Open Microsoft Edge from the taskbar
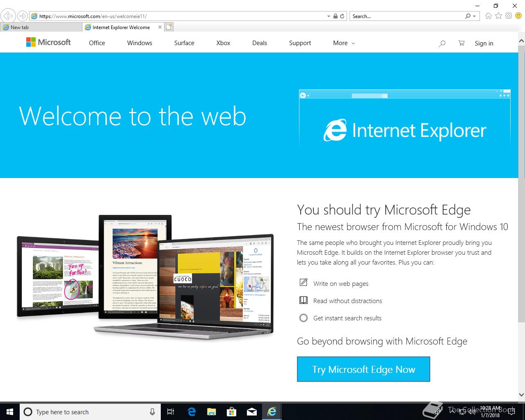The image size is (525, 420). point(192,412)
